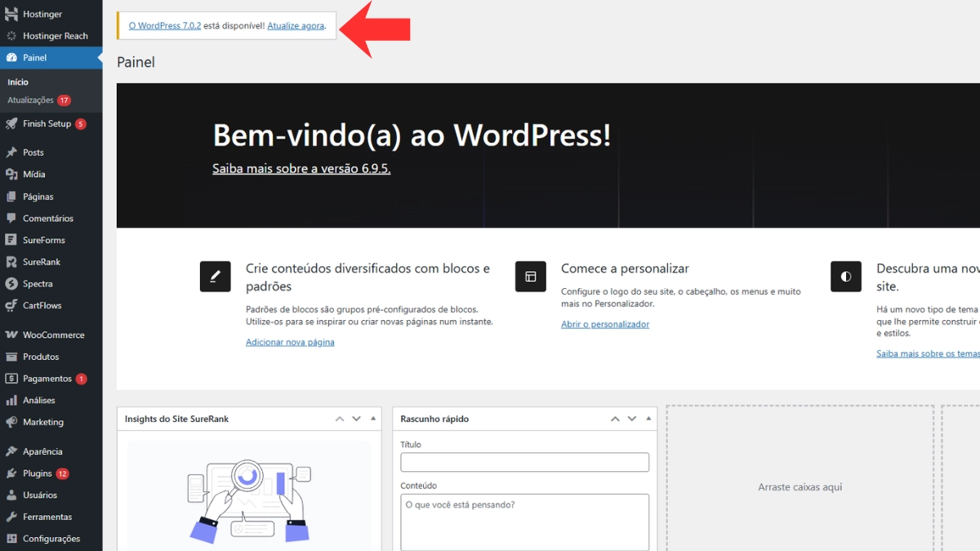Click the WooCommerce Woo icon

pyautogui.click(x=11, y=335)
